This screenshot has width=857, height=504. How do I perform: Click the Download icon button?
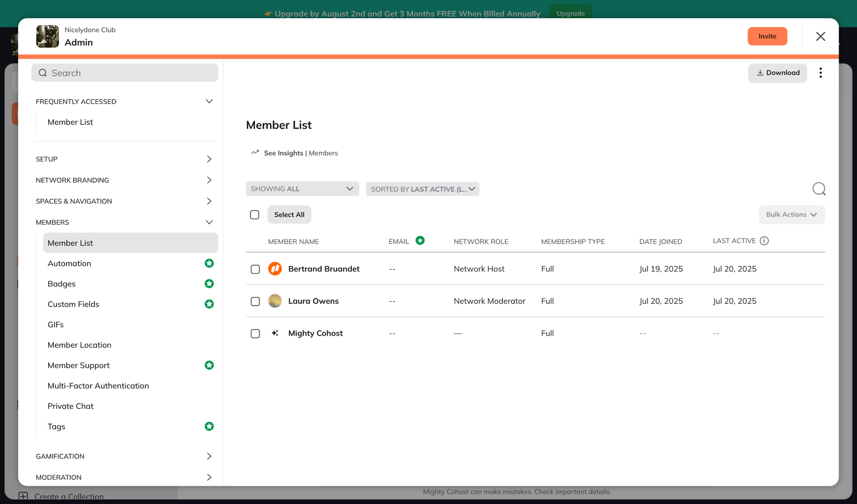point(777,73)
